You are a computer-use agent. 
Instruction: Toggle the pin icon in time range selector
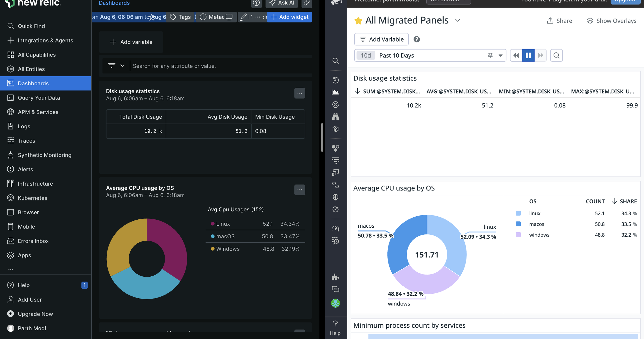(490, 55)
